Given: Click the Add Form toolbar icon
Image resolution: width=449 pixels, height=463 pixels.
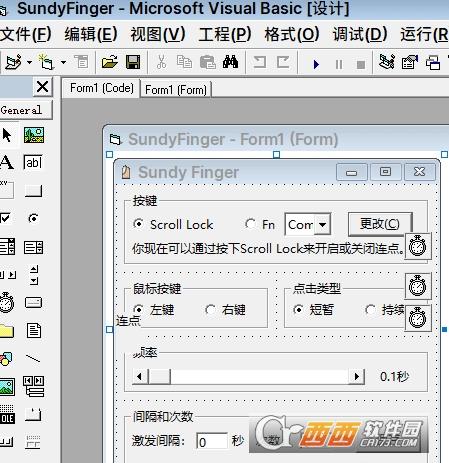Looking at the screenshot, I should (46, 62).
